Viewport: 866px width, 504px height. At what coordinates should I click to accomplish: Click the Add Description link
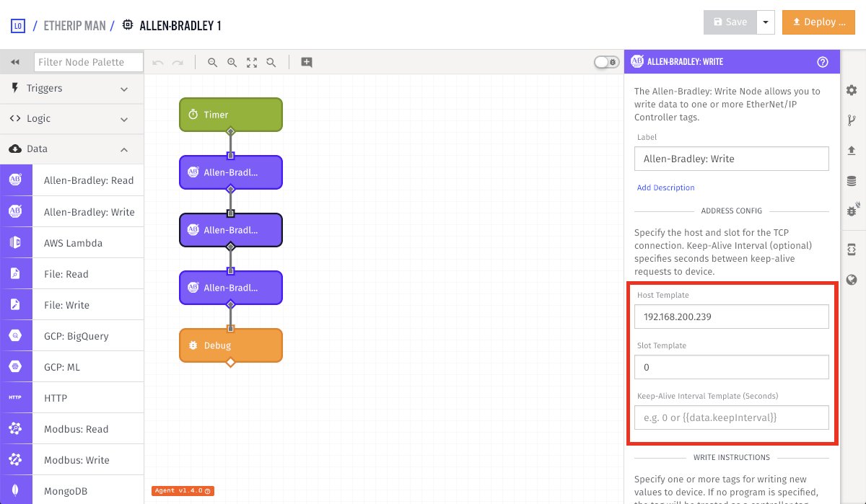point(666,187)
